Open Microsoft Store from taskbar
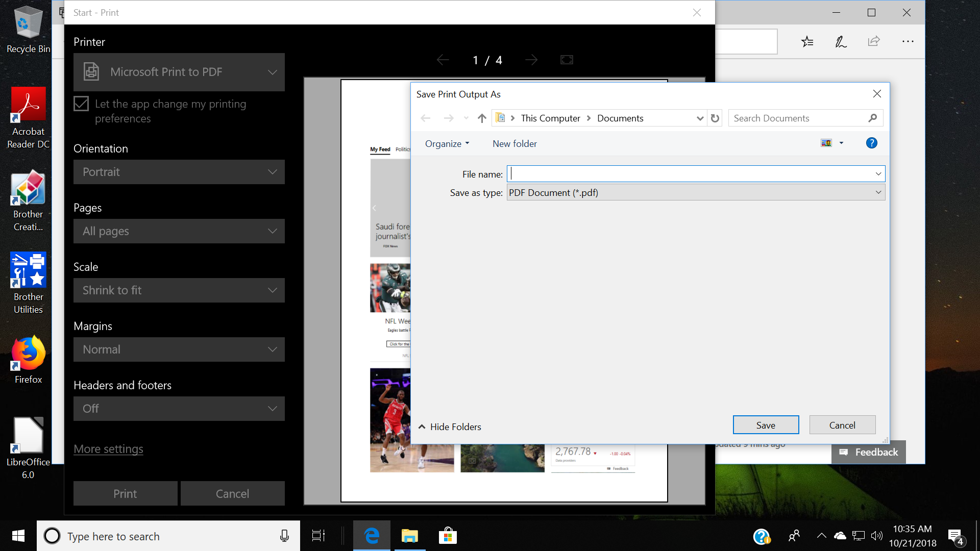 [448, 536]
